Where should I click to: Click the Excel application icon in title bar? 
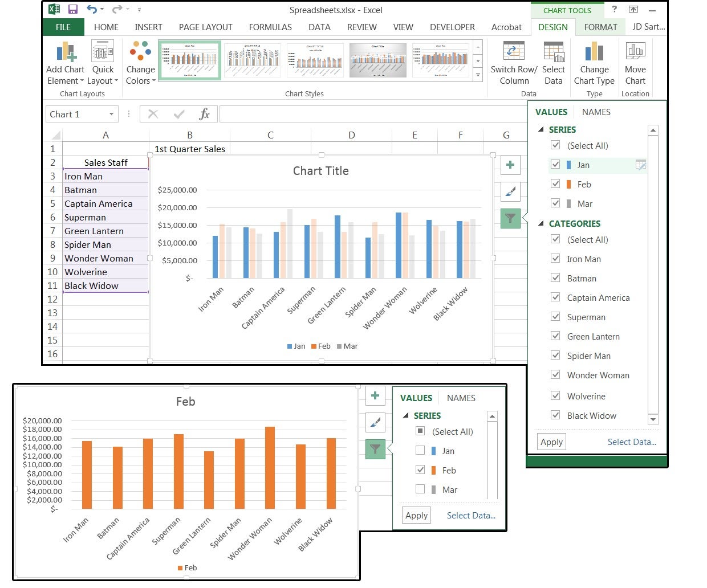click(54, 9)
